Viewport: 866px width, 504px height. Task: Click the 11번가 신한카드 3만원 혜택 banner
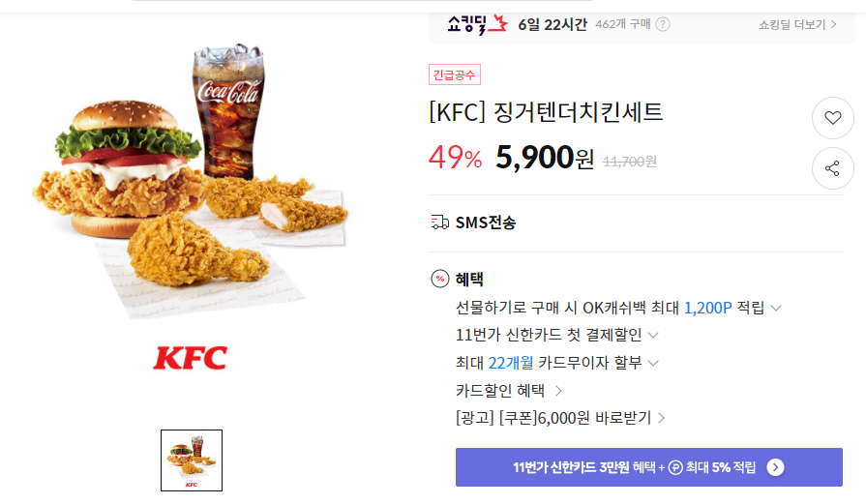(649, 467)
